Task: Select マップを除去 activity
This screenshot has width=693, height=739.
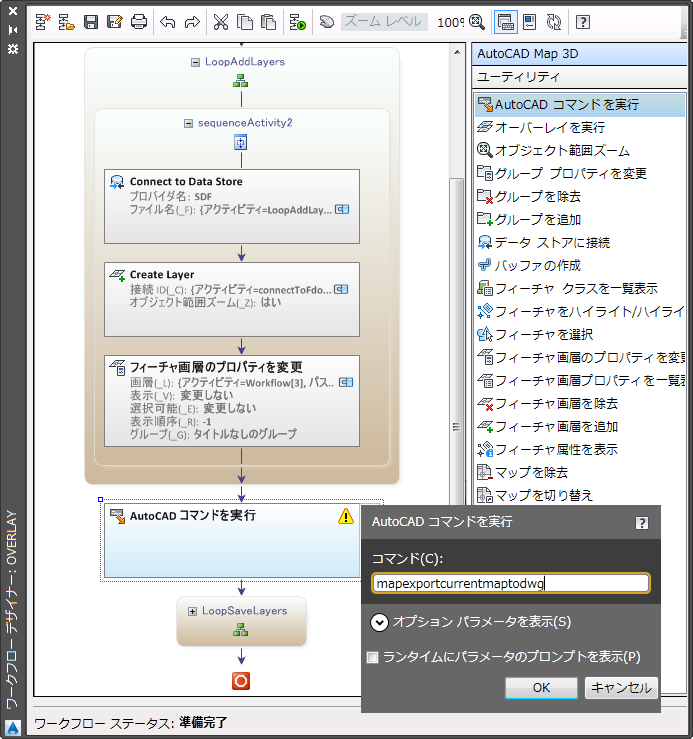Action: coord(580,473)
